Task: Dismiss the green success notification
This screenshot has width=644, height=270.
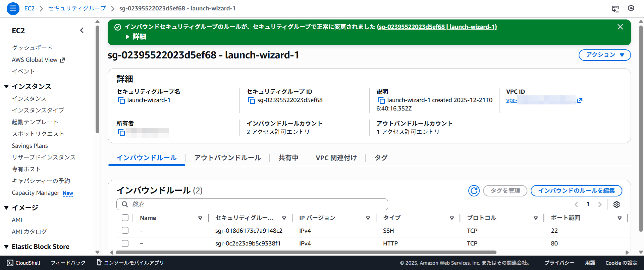Action: pos(620,27)
